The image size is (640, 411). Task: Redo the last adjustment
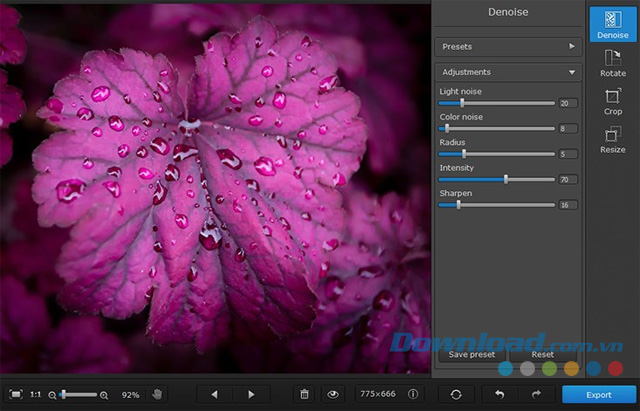tap(536, 395)
